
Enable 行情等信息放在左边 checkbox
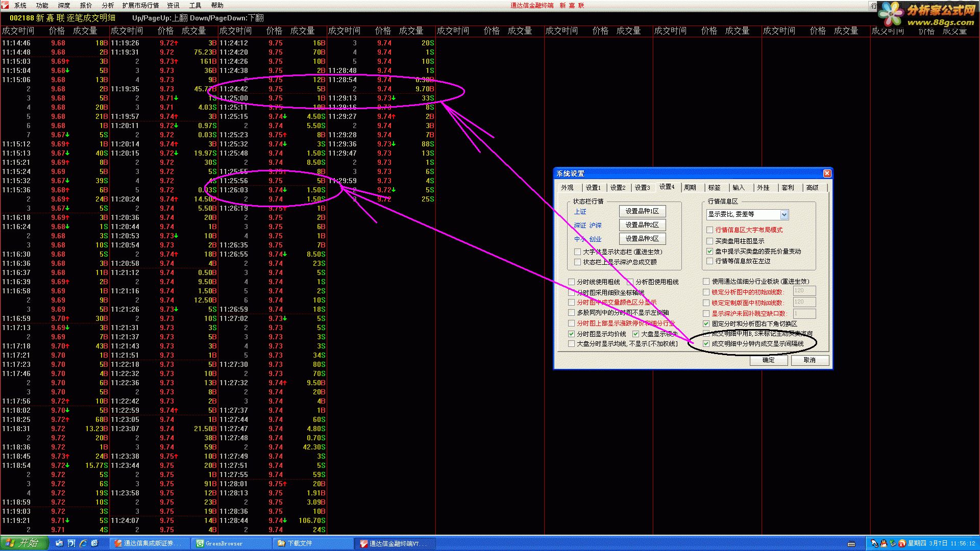[709, 261]
